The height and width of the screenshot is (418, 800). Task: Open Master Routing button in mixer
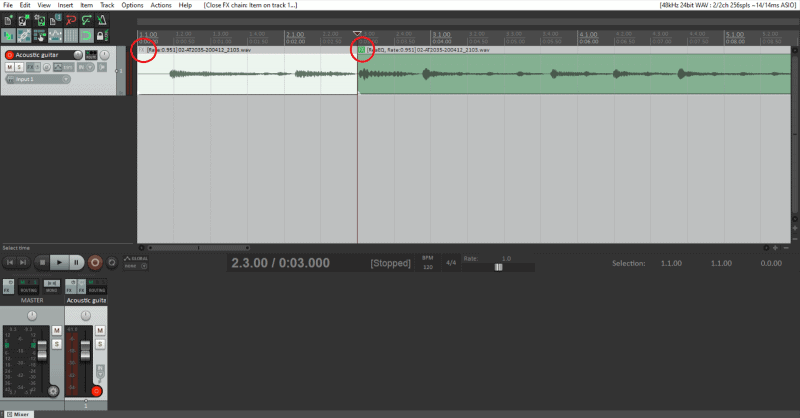point(29,286)
